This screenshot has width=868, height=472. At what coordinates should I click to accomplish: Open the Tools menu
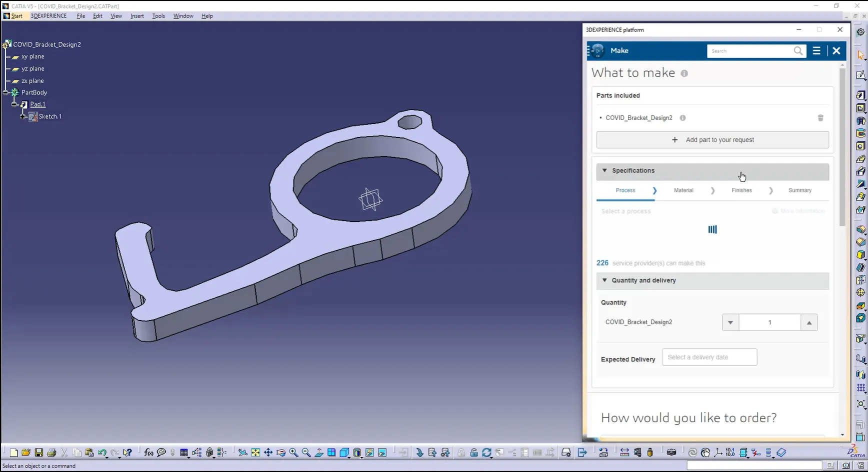(x=158, y=16)
